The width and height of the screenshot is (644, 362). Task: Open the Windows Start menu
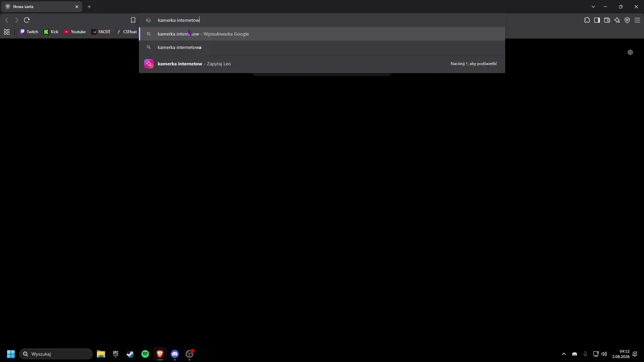tap(11, 354)
